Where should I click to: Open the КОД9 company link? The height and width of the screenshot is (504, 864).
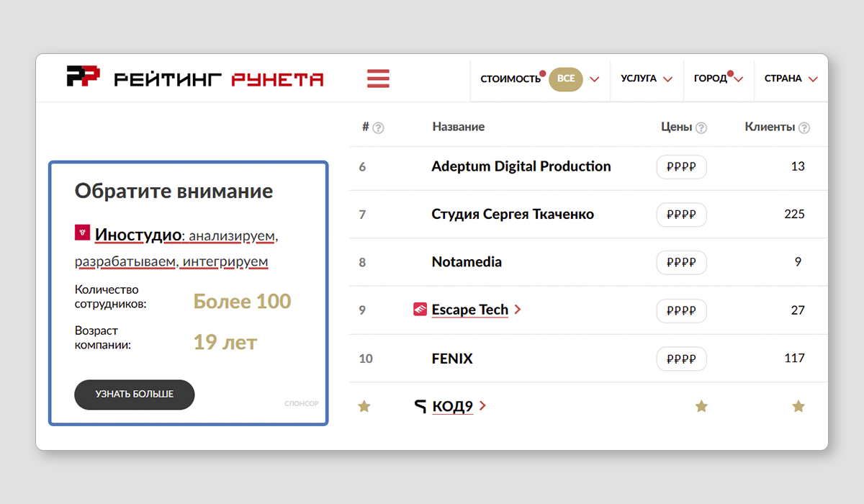tap(453, 407)
